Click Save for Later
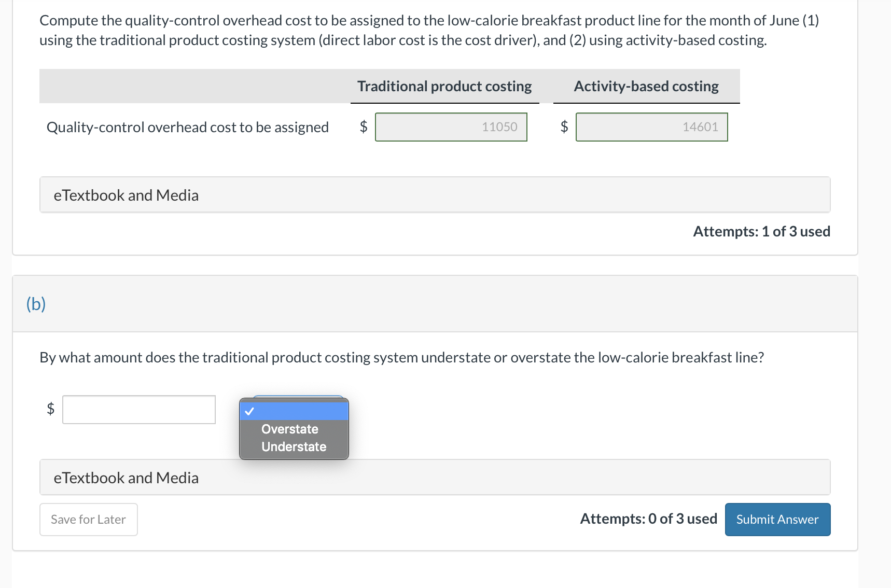 click(x=88, y=519)
